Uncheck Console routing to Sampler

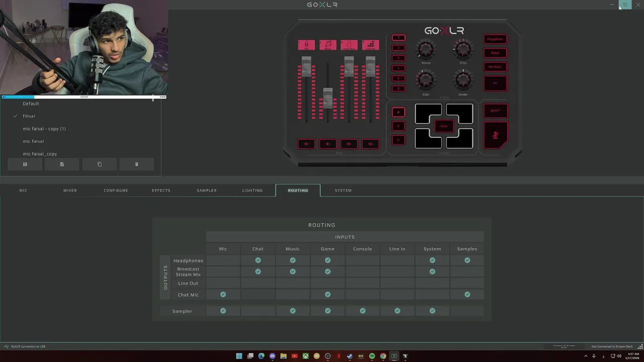pyautogui.click(x=363, y=311)
